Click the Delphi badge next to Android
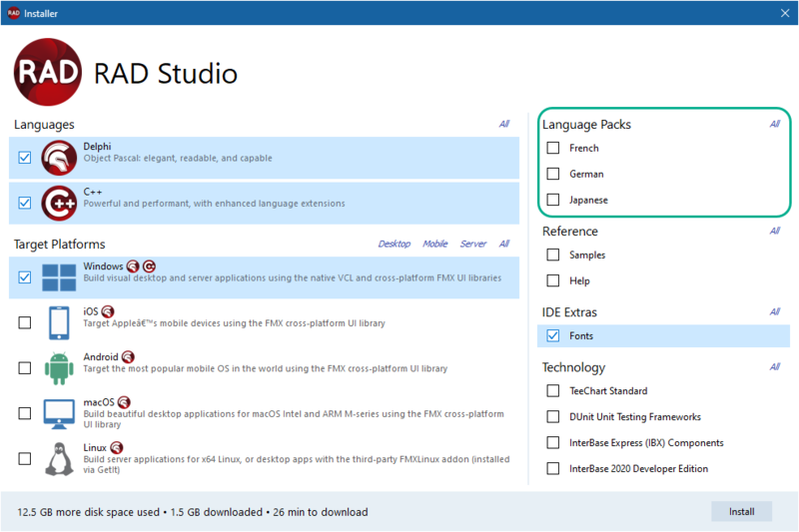 128,357
